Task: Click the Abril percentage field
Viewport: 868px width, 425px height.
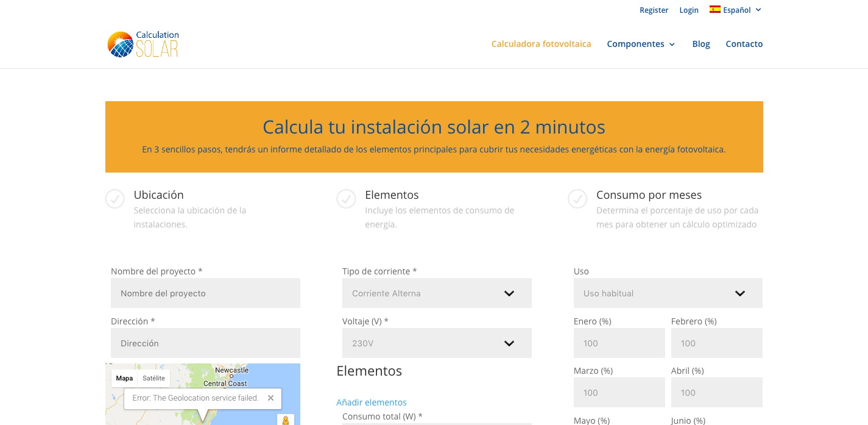Action: (x=717, y=393)
